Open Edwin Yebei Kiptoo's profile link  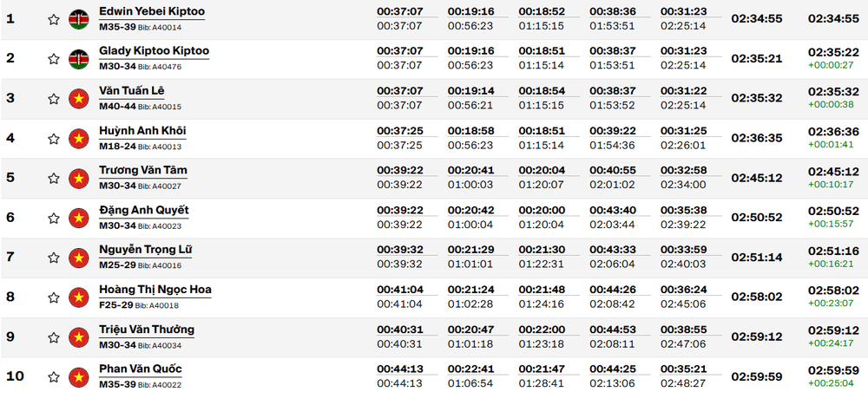coord(152,11)
